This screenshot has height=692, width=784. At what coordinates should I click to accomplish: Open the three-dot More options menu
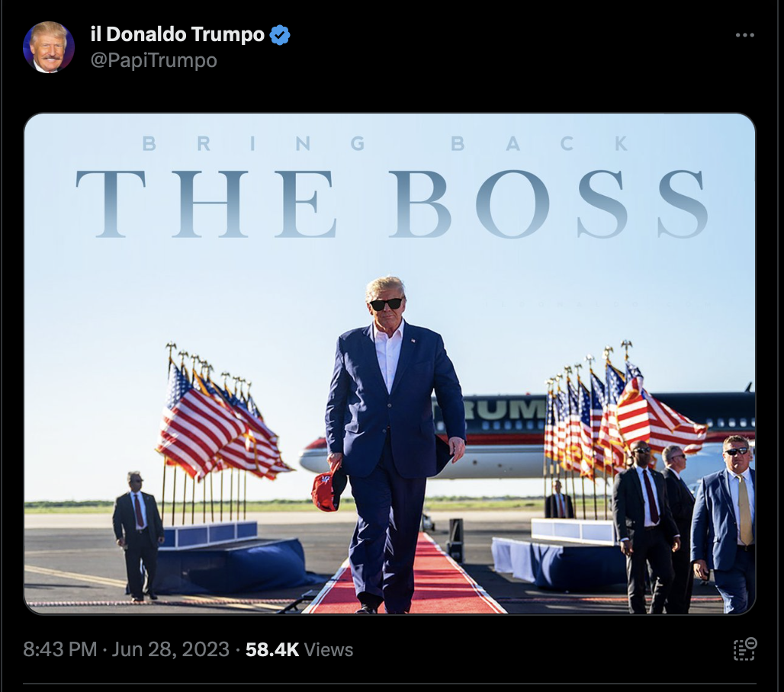[744, 35]
